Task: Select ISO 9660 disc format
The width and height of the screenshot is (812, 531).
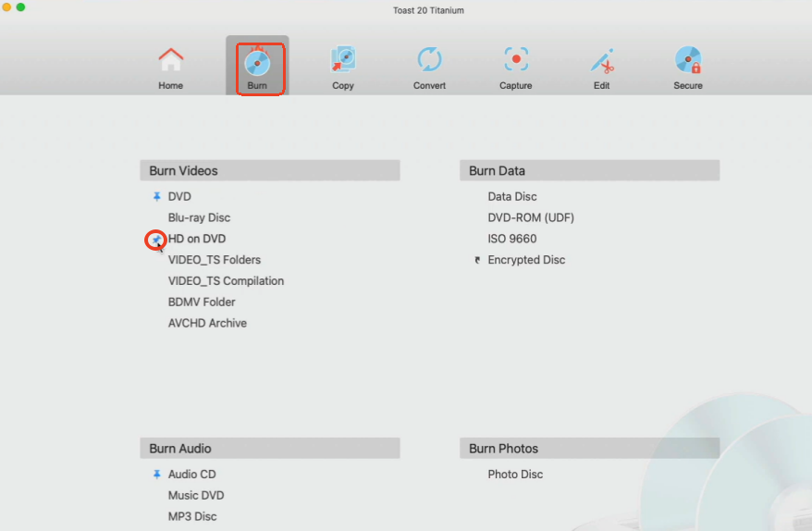Action: pyautogui.click(x=511, y=240)
